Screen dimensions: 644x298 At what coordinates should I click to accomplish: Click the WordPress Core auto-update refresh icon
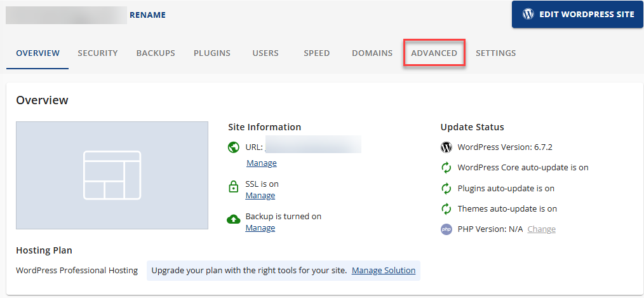pos(446,168)
